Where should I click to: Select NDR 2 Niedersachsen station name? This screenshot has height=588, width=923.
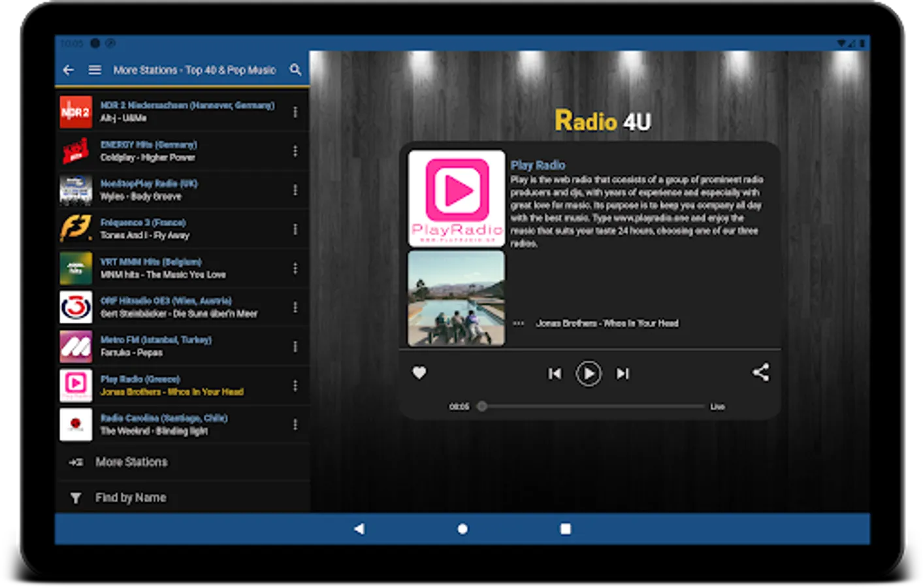point(187,105)
